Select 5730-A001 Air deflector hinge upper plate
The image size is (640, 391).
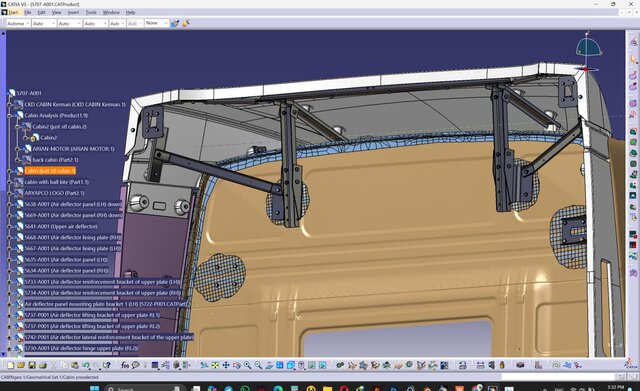[x=81, y=349]
